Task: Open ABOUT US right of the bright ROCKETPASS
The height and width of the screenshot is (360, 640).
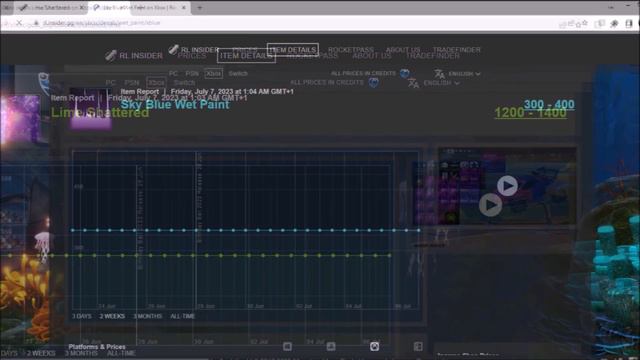Action: pyautogui.click(x=403, y=50)
